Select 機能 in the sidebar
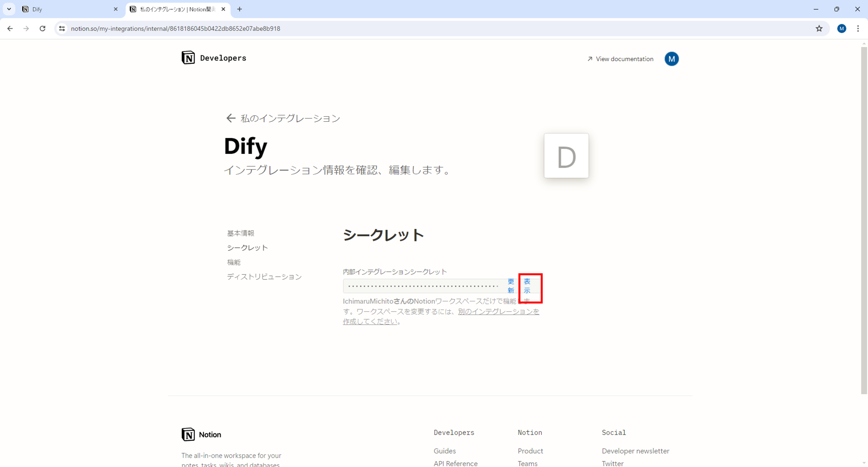The image size is (868, 467). tap(234, 262)
